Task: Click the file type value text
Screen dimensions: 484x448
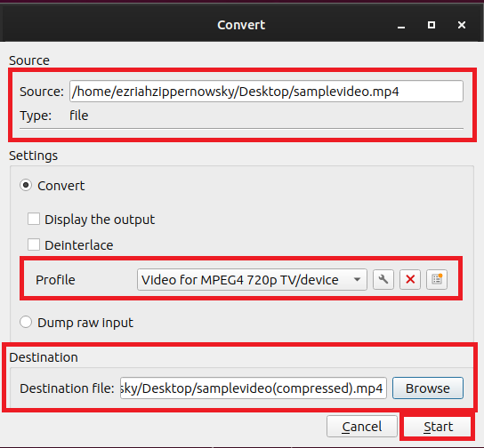Action: (x=78, y=116)
